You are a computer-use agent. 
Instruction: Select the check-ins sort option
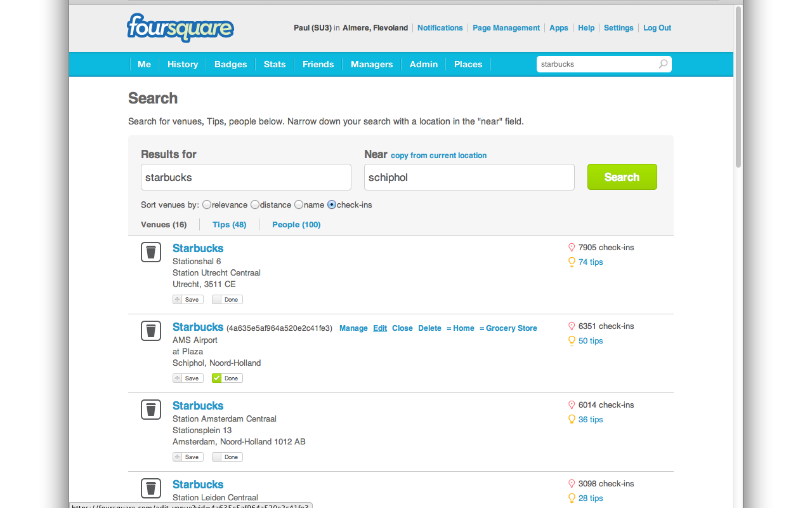(332, 205)
